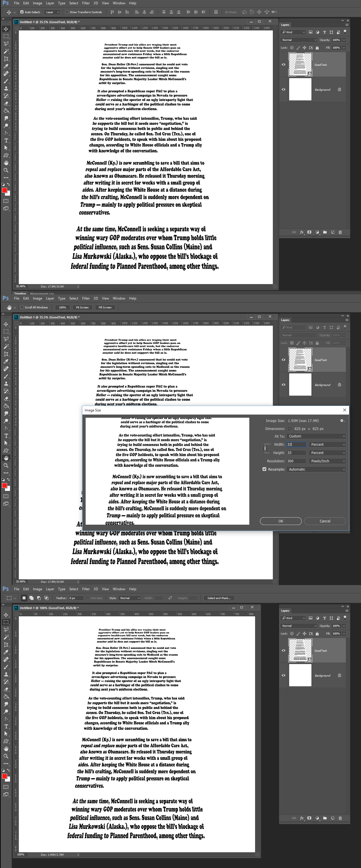Select the Hand tool in top window toolbar
This screenshot has width=361, height=868.
coord(6,163)
